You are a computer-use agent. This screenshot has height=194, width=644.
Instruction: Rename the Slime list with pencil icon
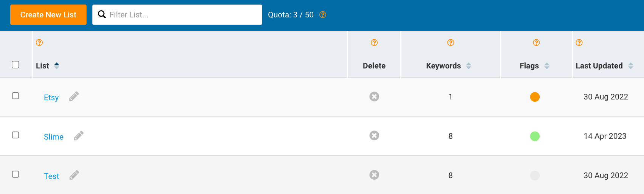[79, 136]
